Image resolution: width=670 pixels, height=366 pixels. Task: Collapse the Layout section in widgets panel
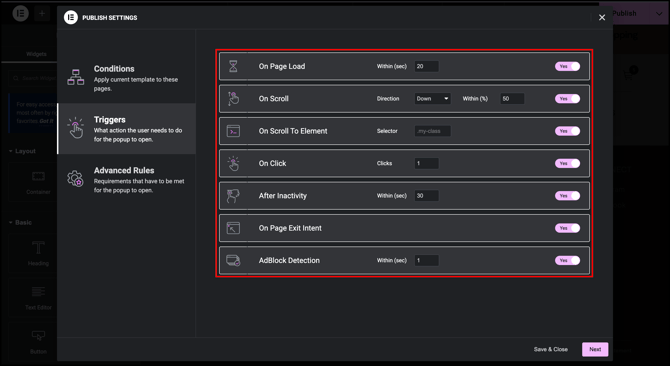click(x=22, y=151)
